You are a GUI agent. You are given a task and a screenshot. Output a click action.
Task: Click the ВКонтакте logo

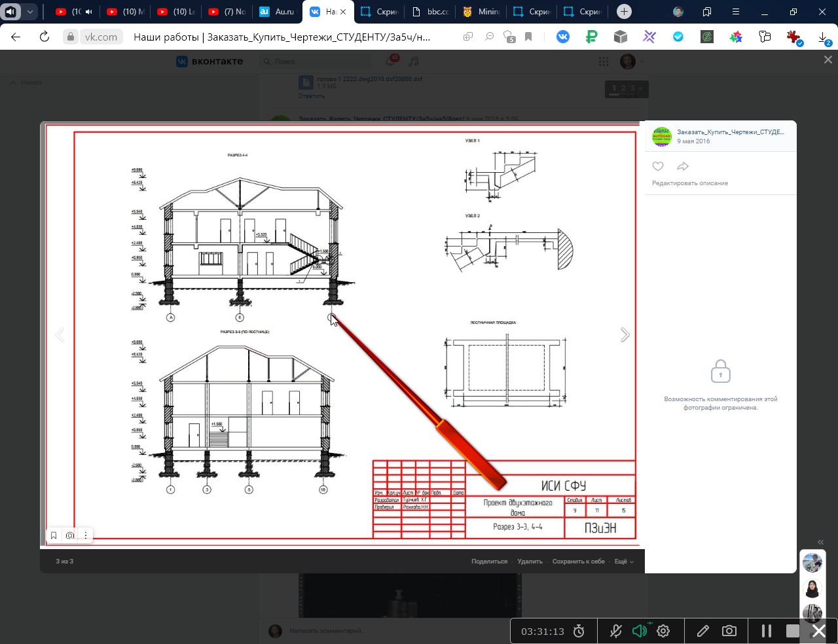(209, 62)
